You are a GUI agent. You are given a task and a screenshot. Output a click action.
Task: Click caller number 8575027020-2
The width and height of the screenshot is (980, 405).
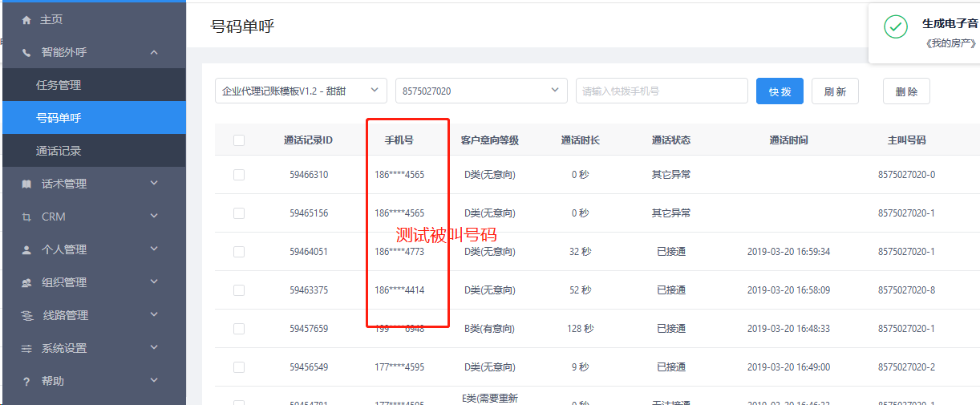[906, 367]
